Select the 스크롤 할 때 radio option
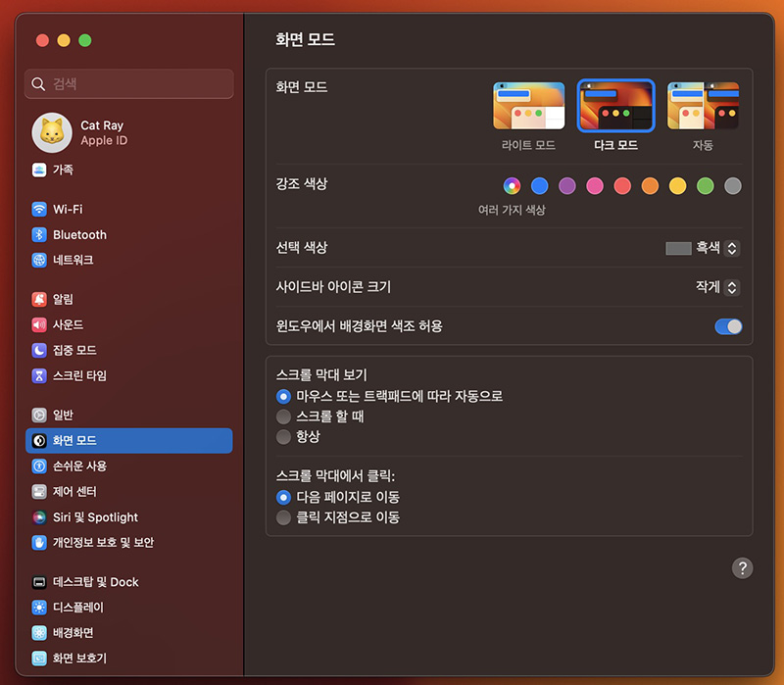 tap(283, 416)
